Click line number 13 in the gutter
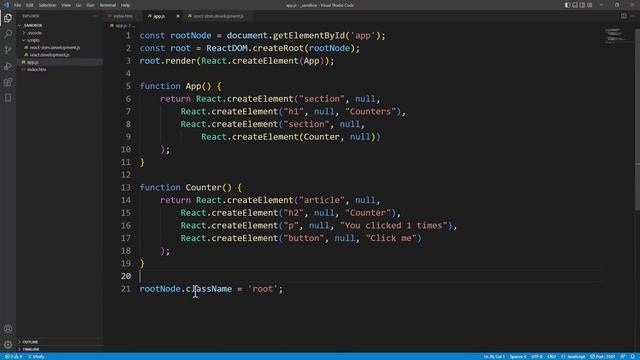 tap(126, 187)
